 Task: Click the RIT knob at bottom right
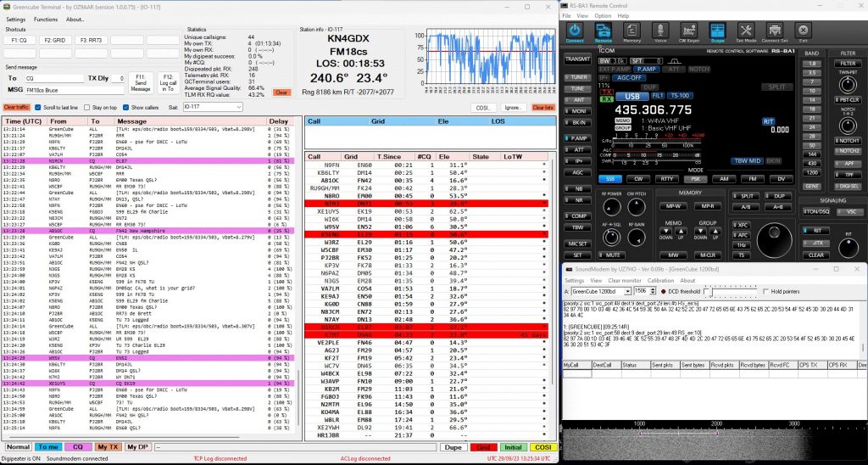click(x=848, y=249)
